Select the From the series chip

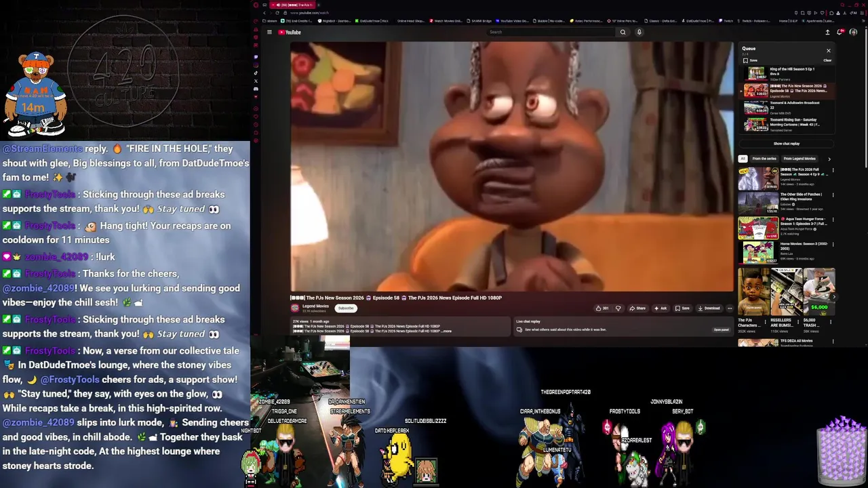click(764, 159)
